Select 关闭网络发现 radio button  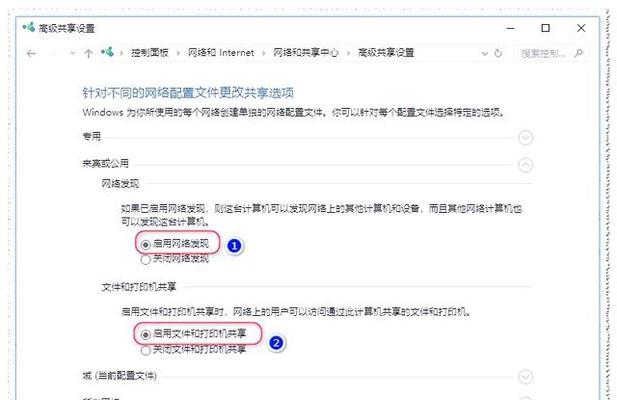click(x=146, y=260)
